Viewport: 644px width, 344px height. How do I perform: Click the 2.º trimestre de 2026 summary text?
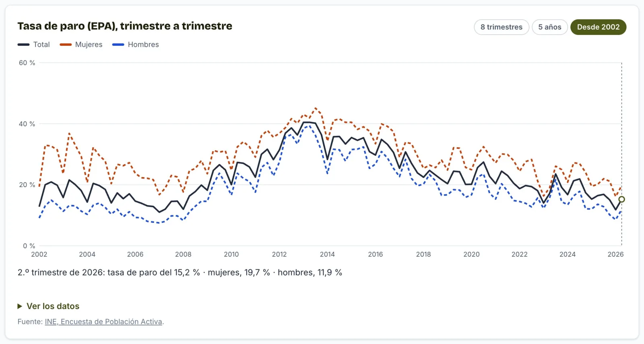(180, 272)
